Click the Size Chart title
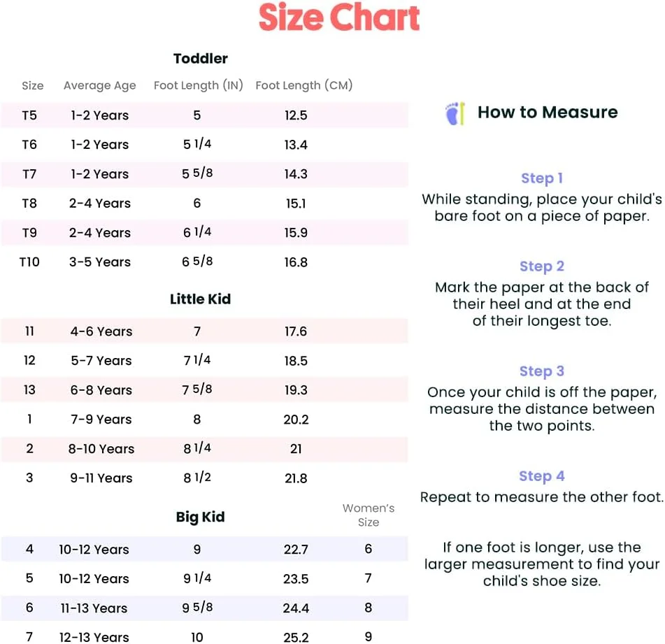The width and height of the screenshot is (665, 644). tap(339, 18)
